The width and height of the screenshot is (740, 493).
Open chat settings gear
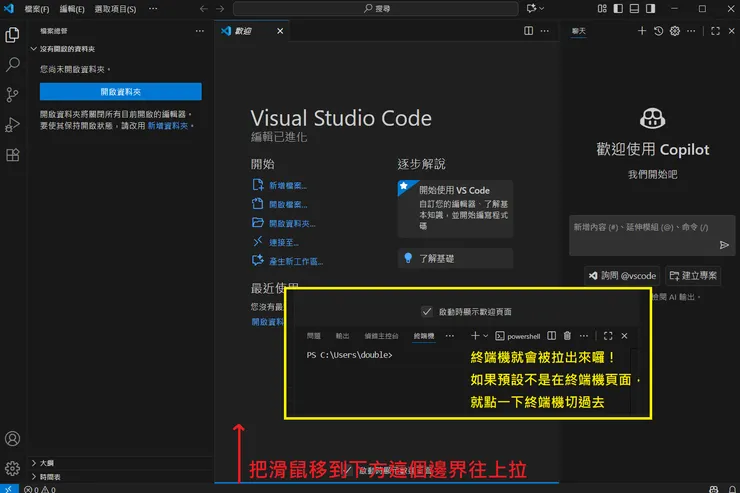click(675, 31)
